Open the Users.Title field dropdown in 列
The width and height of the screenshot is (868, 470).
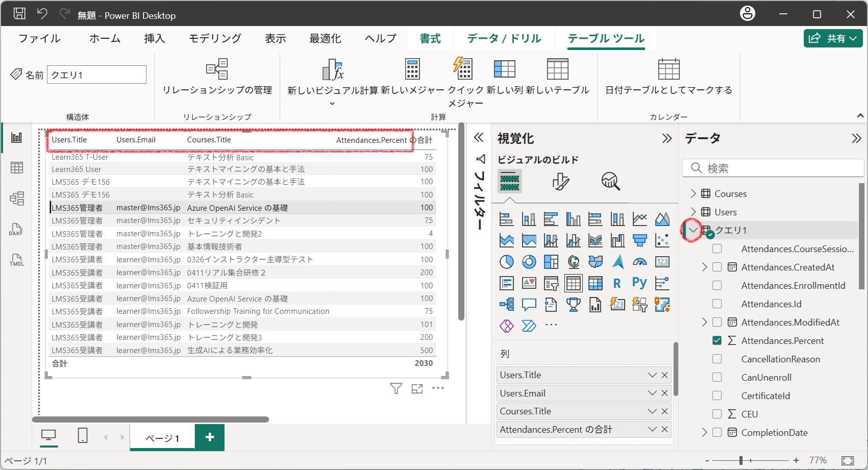coord(652,375)
